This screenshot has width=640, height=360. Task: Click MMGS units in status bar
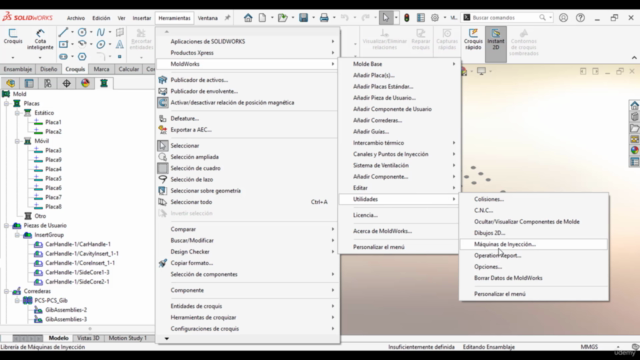(589, 347)
